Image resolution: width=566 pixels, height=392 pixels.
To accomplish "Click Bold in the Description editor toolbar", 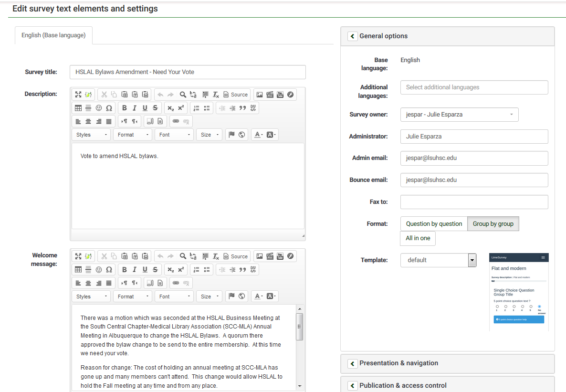I will click(125, 108).
